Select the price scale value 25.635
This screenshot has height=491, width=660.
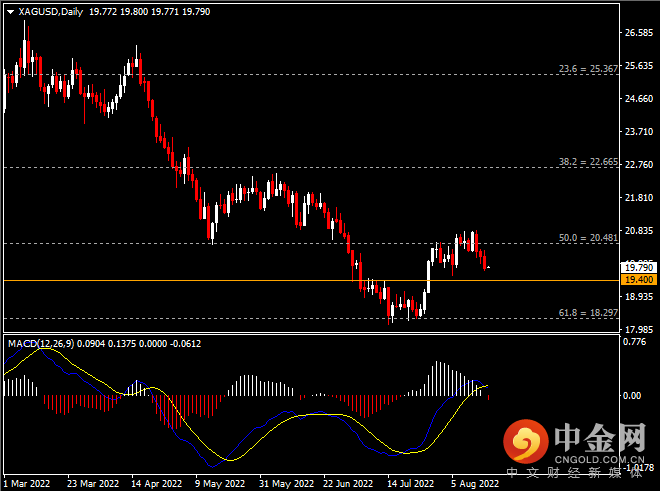click(x=639, y=66)
